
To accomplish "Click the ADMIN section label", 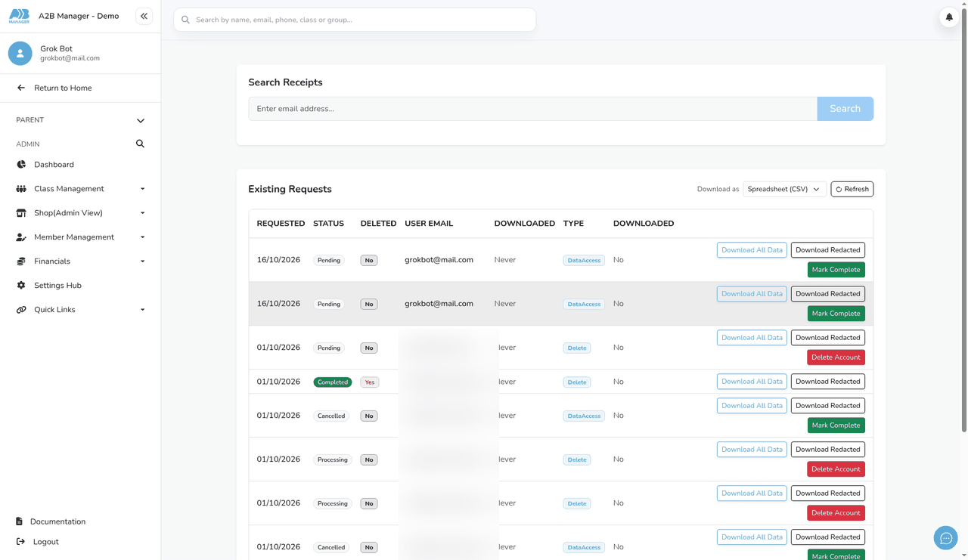I will 28,144.
